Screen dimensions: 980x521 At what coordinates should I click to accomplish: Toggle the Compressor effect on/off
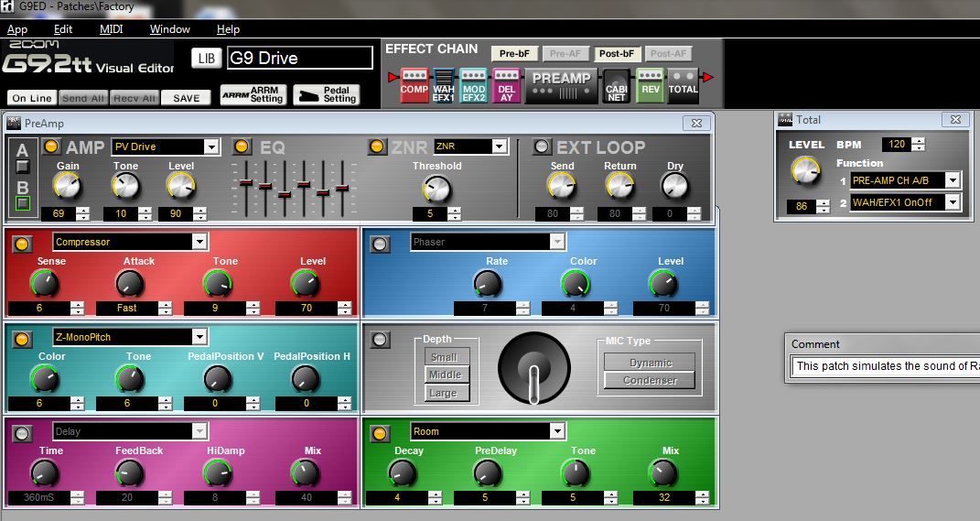tap(22, 244)
